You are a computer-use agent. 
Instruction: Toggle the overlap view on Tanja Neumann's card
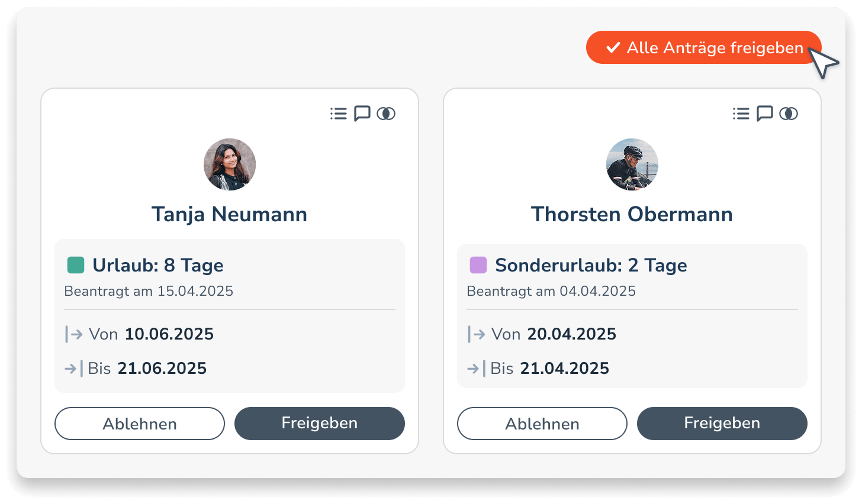tap(386, 114)
